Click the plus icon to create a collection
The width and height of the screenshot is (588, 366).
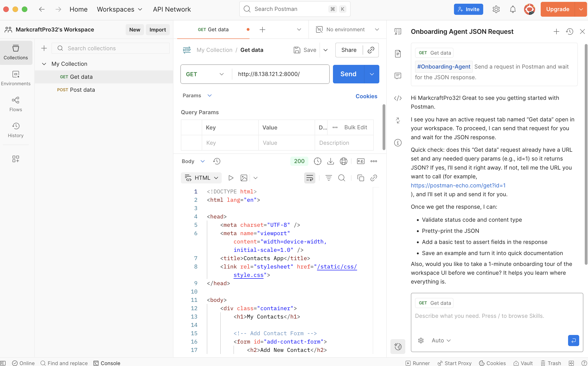(44, 48)
